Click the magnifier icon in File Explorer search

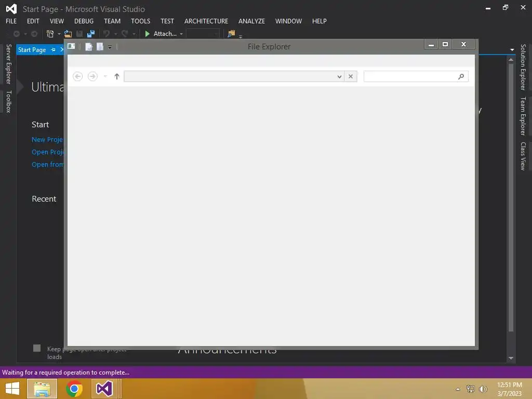461,76
